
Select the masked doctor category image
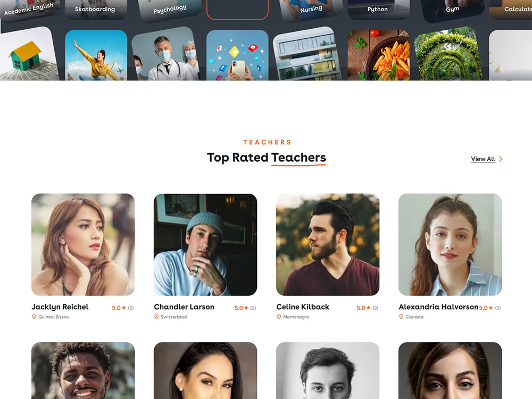[166, 54]
